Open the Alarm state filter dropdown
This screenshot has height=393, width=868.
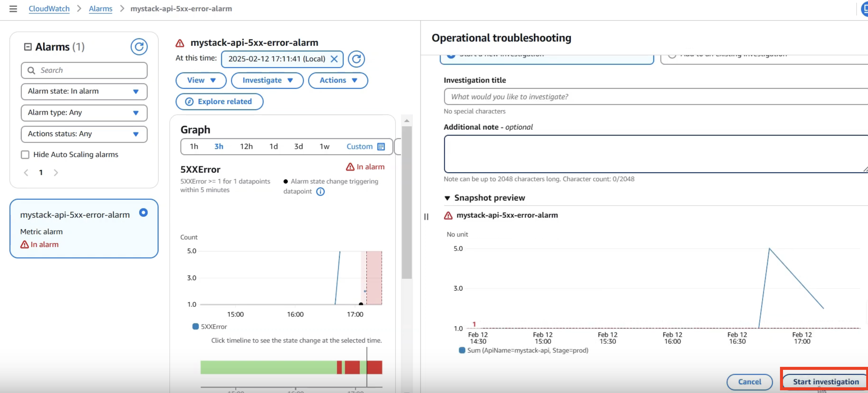tap(84, 91)
